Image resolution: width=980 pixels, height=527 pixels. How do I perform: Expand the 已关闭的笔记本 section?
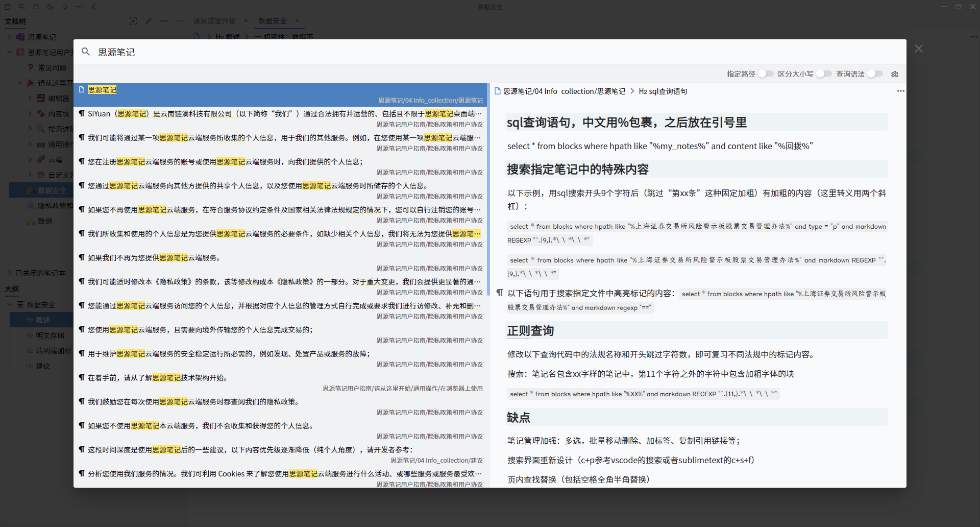tap(9, 273)
